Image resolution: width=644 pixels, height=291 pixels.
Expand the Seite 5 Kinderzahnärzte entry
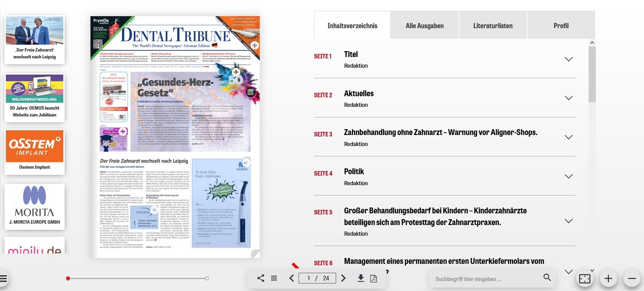pyautogui.click(x=569, y=221)
